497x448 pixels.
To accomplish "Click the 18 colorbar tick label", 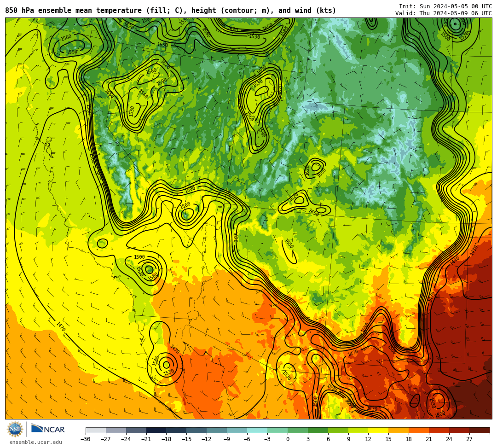I will pos(409,439).
